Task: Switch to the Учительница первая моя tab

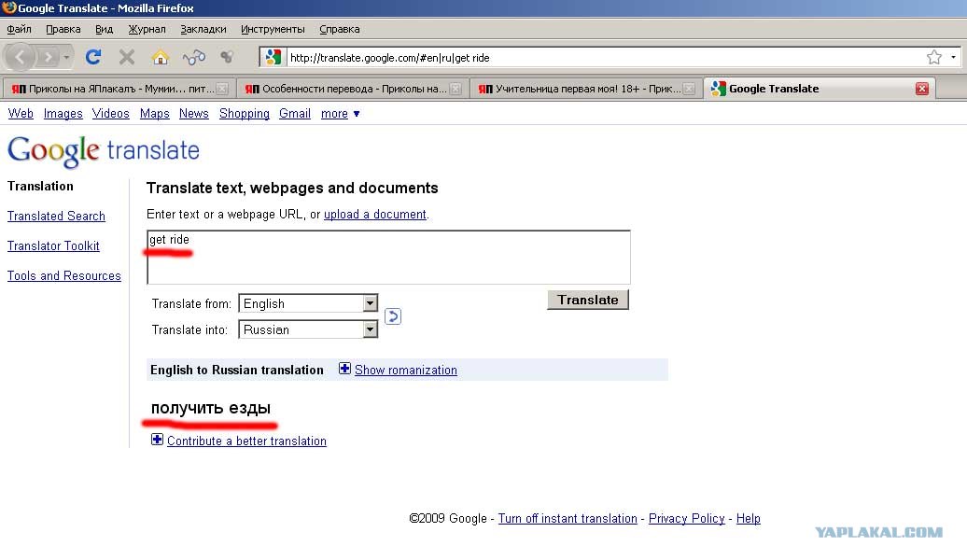Action: click(584, 89)
